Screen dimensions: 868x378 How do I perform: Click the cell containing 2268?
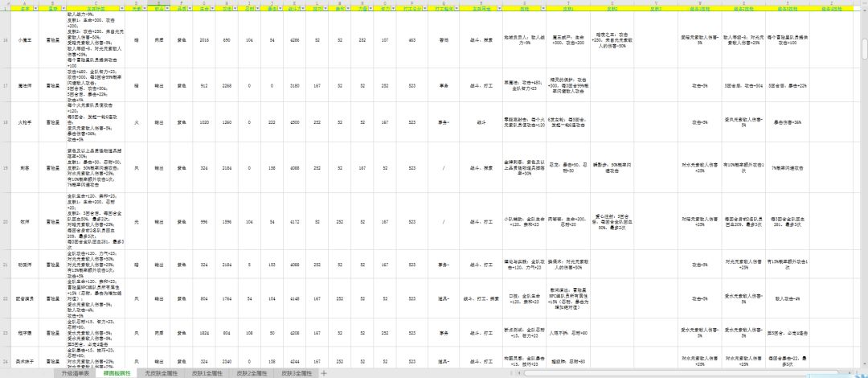click(227, 85)
